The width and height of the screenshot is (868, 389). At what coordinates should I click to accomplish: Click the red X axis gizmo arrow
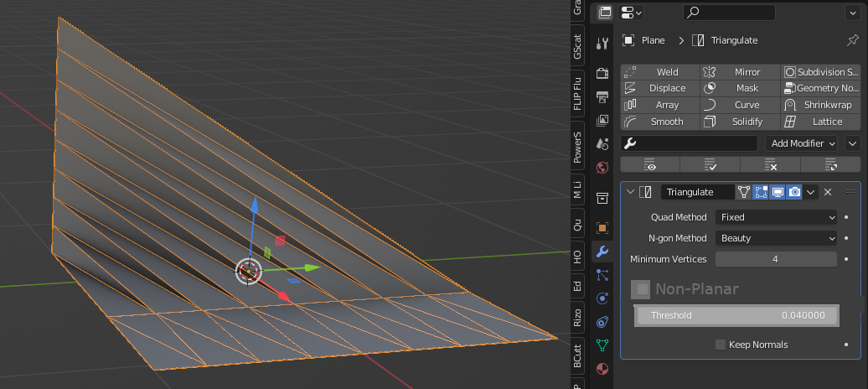[x=283, y=297]
